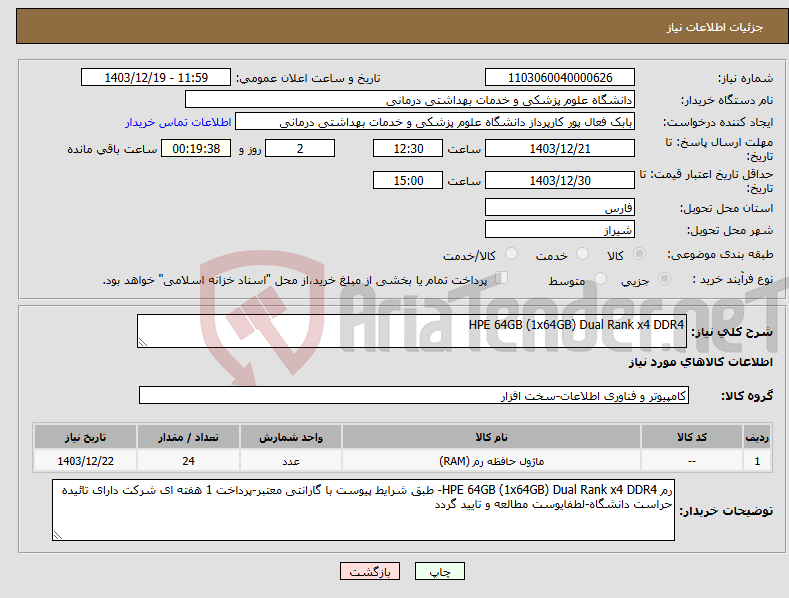Toggle the Islamic treasury payment checkbox
Screen dimensions: 789x598
[502, 278]
